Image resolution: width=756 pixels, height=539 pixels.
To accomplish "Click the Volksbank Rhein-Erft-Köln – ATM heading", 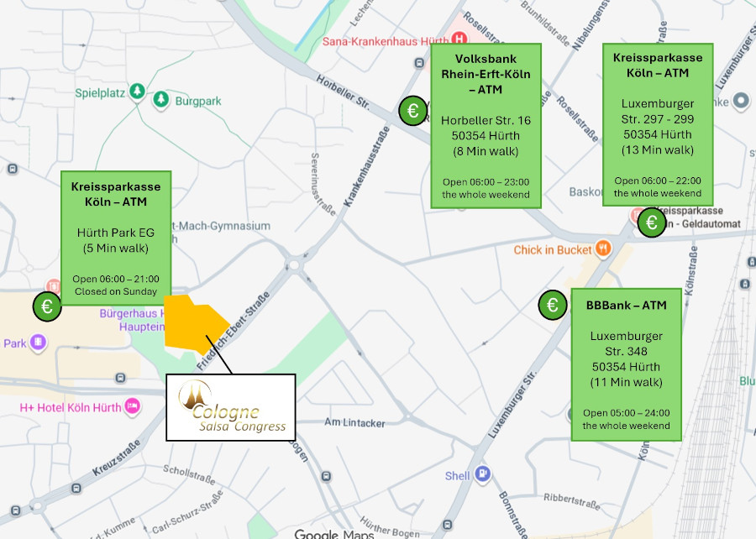I will [x=486, y=74].
